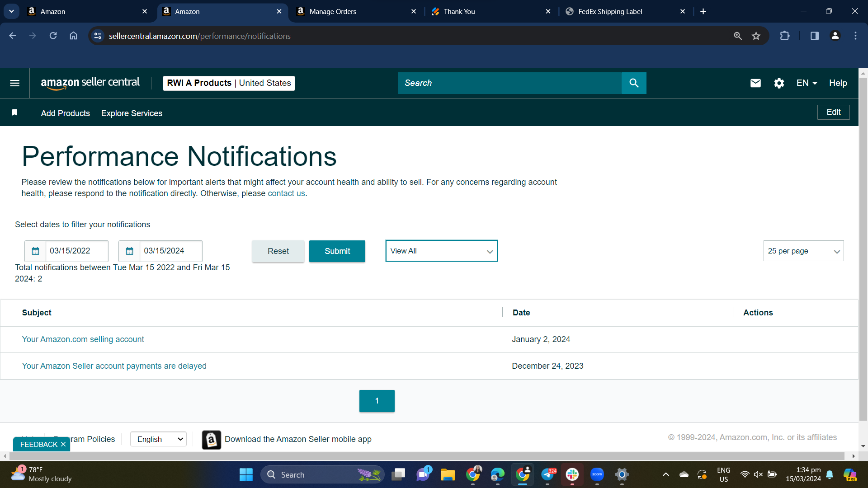Open the EN language dropdown
The height and width of the screenshot is (488, 868).
tap(807, 83)
